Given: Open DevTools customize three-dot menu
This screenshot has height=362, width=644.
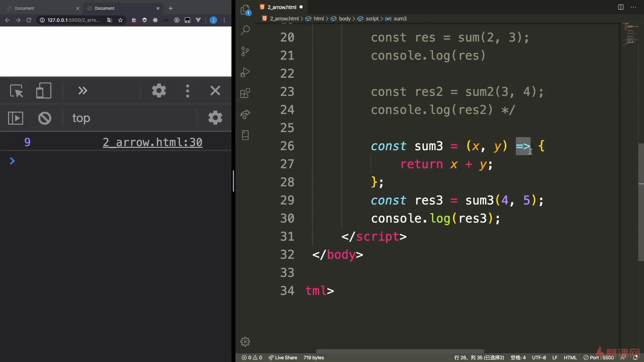Looking at the screenshot, I should [x=187, y=91].
